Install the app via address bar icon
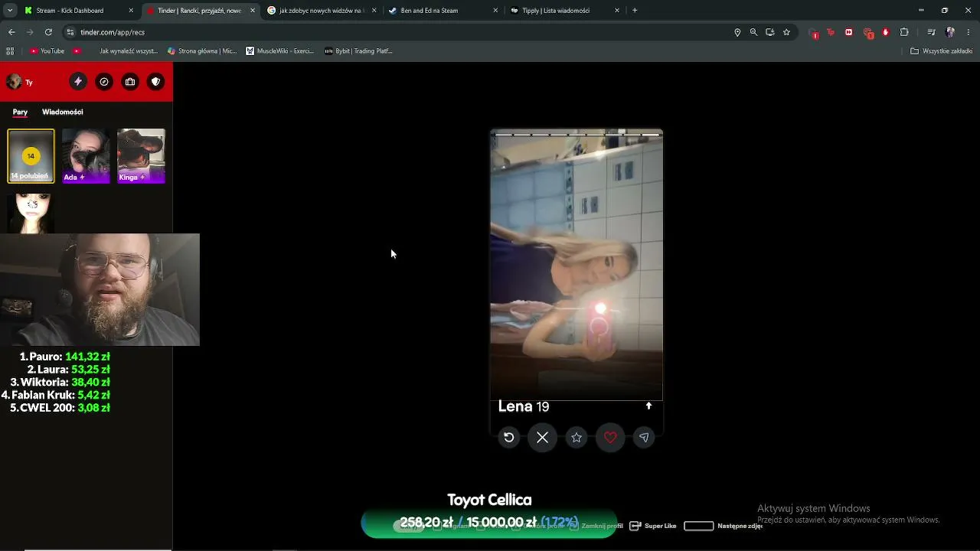 770,32
